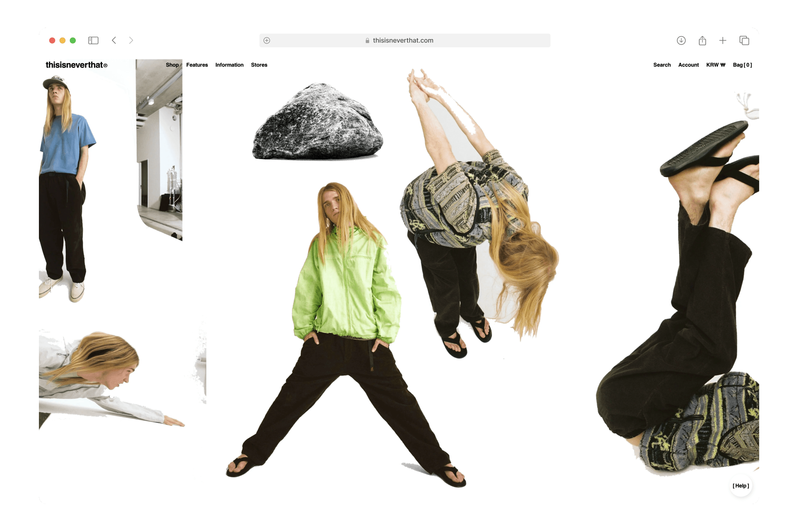Click the share icon

(x=702, y=40)
